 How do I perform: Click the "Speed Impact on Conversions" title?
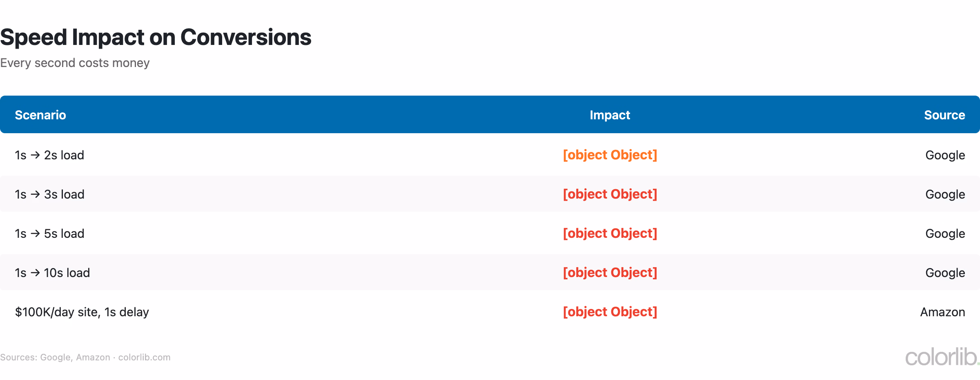click(156, 37)
